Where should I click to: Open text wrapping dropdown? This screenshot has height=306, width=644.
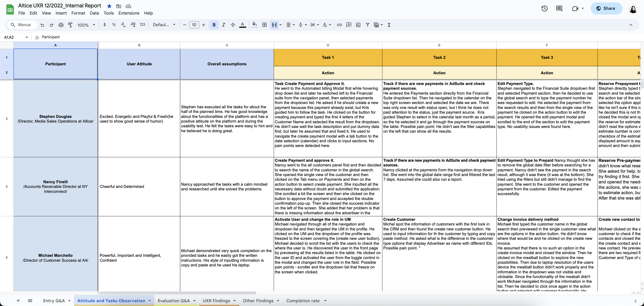[x=314, y=25]
